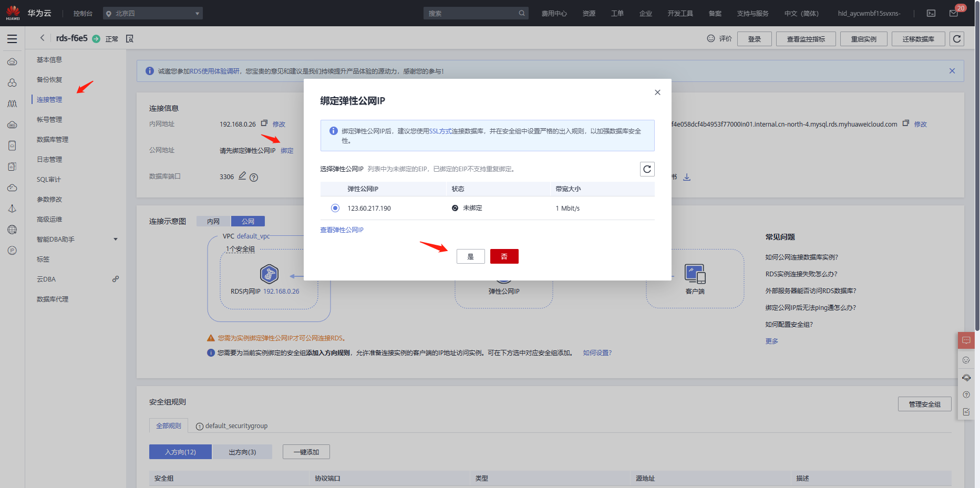
Task: Open the red feedback chat widget
Action: (x=966, y=340)
